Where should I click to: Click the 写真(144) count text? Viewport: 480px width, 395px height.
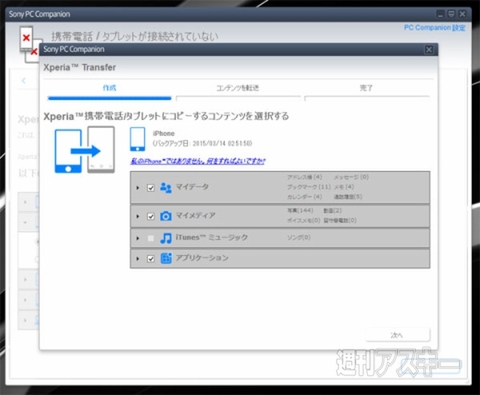[x=300, y=210]
